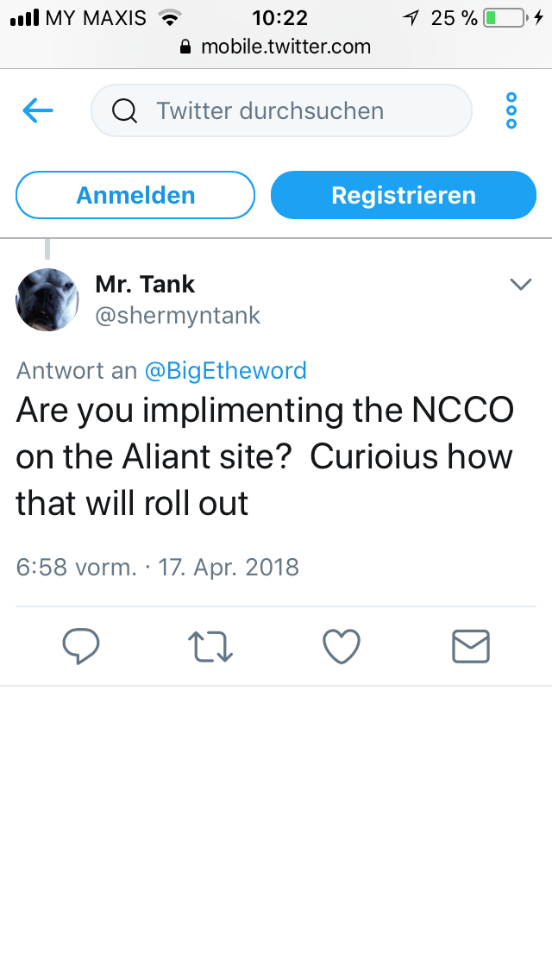Tap the mobile.twitter.com address bar
This screenshot has width=552, height=980.
285,47
